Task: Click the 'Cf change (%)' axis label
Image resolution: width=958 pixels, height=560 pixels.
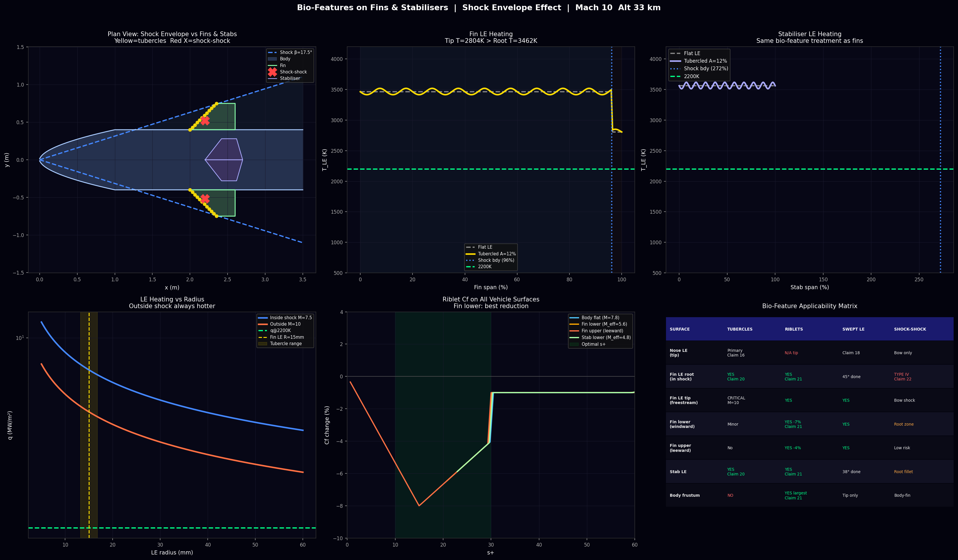Action: 327,425
